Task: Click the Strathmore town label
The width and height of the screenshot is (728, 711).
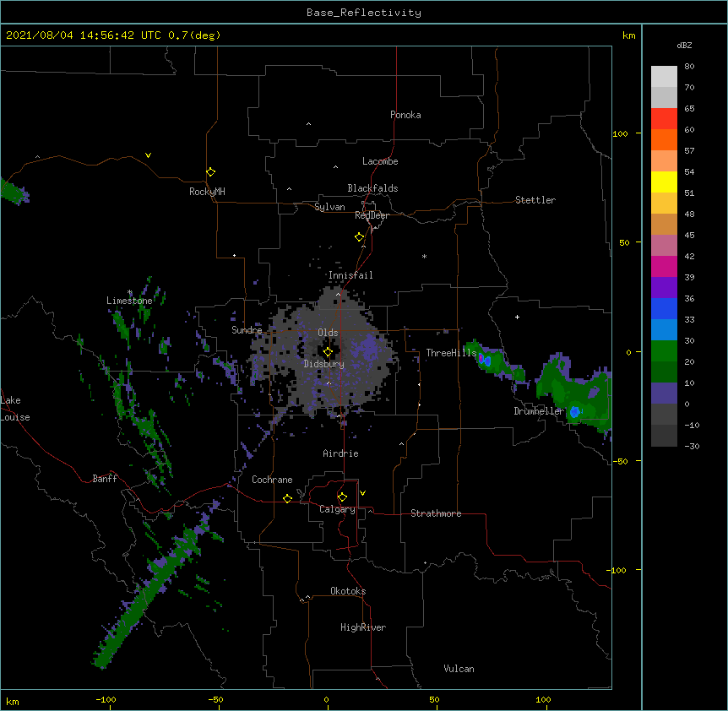Action: pyautogui.click(x=436, y=513)
